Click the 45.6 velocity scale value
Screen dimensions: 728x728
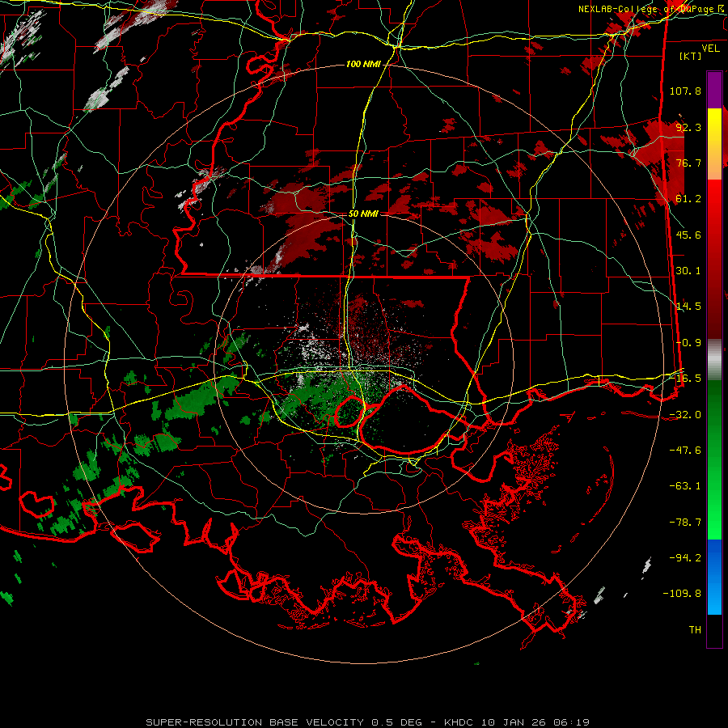688,235
